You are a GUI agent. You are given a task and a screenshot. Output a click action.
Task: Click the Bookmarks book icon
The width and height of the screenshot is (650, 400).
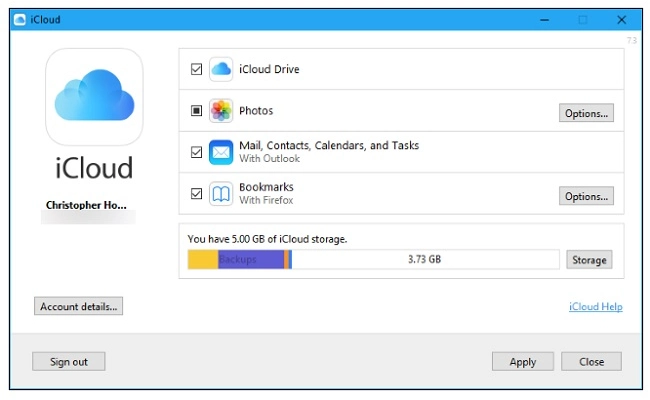click(221, 195)
